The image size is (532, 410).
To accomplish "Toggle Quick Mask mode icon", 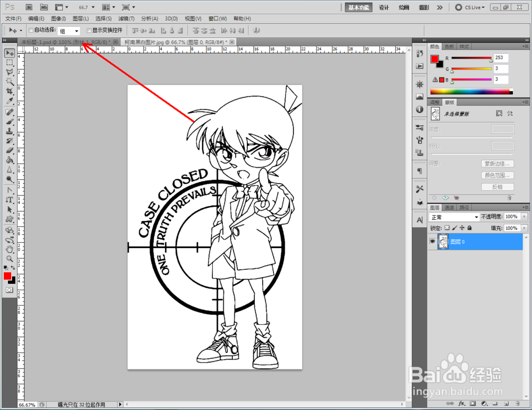I will tap(9, 290).
